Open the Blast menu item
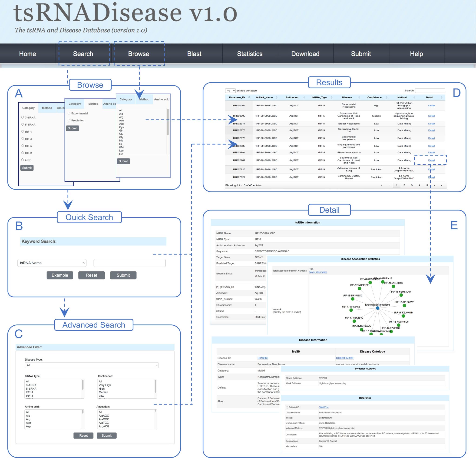This screenshot has width=476, height=458. point(194,54)
